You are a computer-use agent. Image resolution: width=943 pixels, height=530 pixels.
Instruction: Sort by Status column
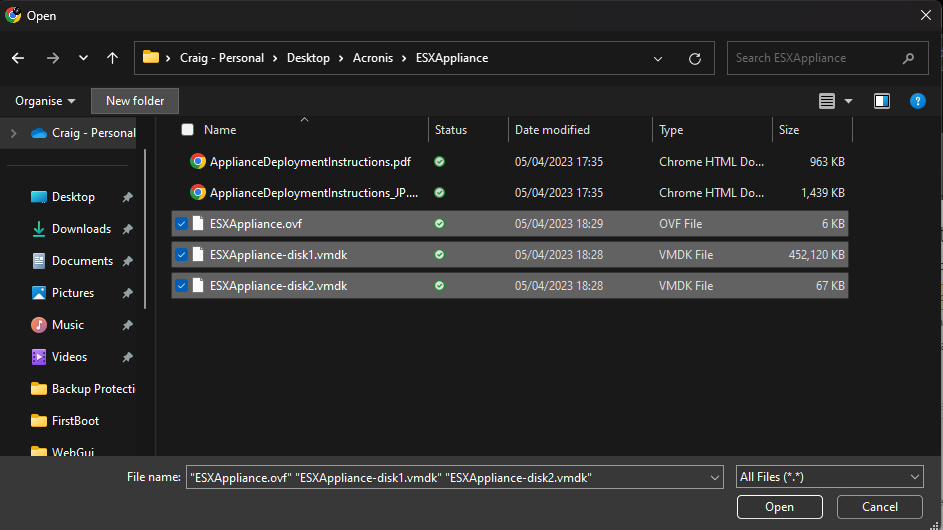pyautogui.click(x=450, y=129)
